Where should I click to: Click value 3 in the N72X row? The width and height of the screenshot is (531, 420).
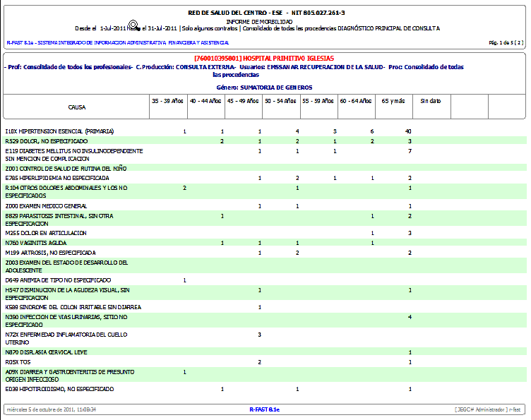[x=259, y=335]
